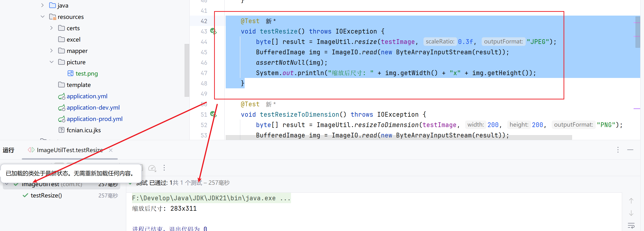
Task: Select the excel folder row
Action: [x=74, y=39]
